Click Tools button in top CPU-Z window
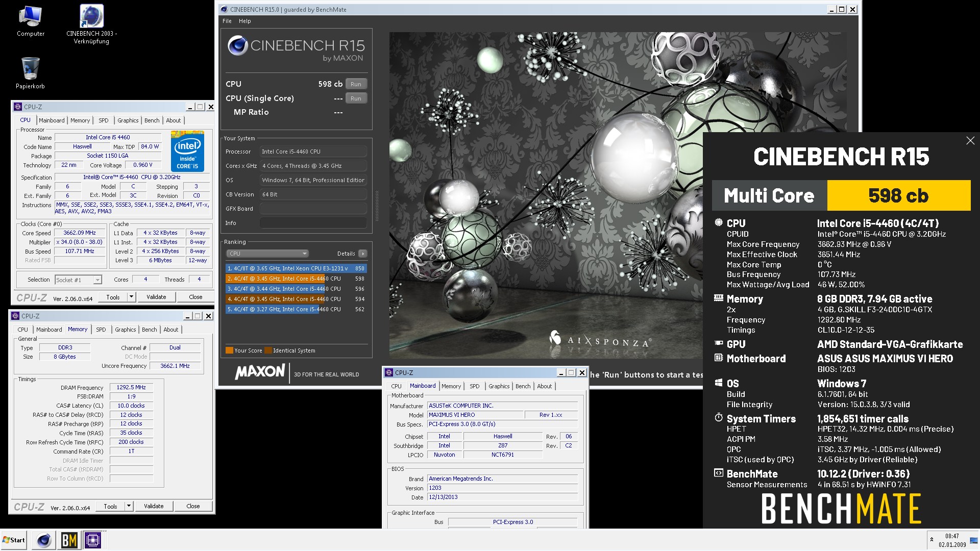980x551 pixels. [113, 297]
